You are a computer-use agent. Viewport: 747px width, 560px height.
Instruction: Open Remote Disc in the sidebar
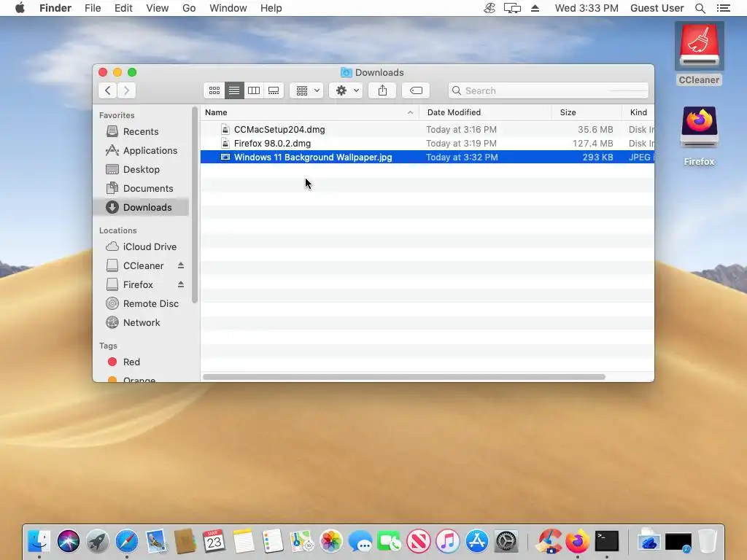click(141, 304)
